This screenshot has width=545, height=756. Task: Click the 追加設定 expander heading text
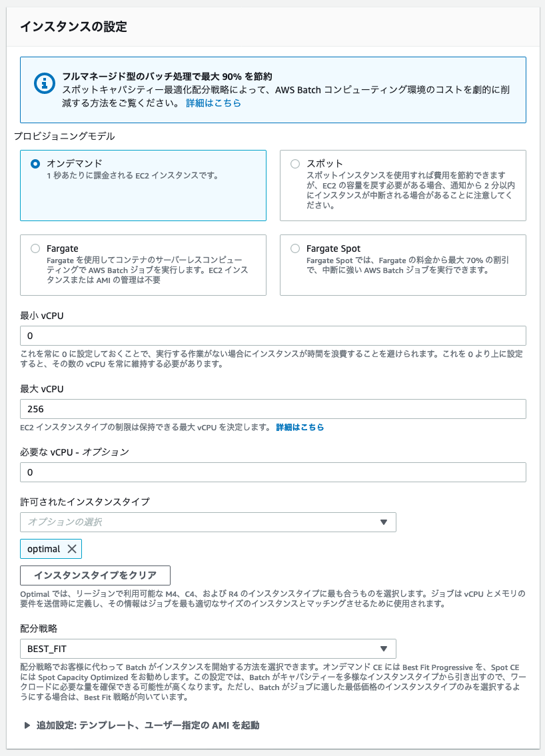tap(148, 725)
